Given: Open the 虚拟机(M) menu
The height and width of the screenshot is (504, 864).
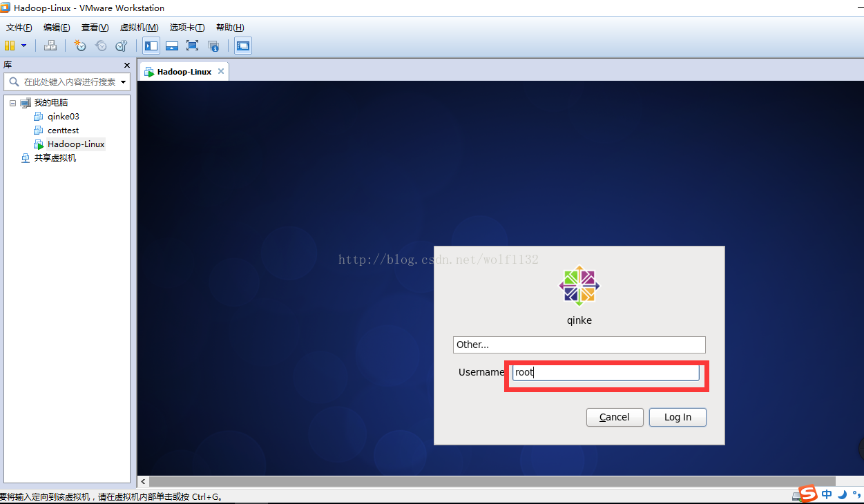Looking at the screenshot, I should click(139, 28).
